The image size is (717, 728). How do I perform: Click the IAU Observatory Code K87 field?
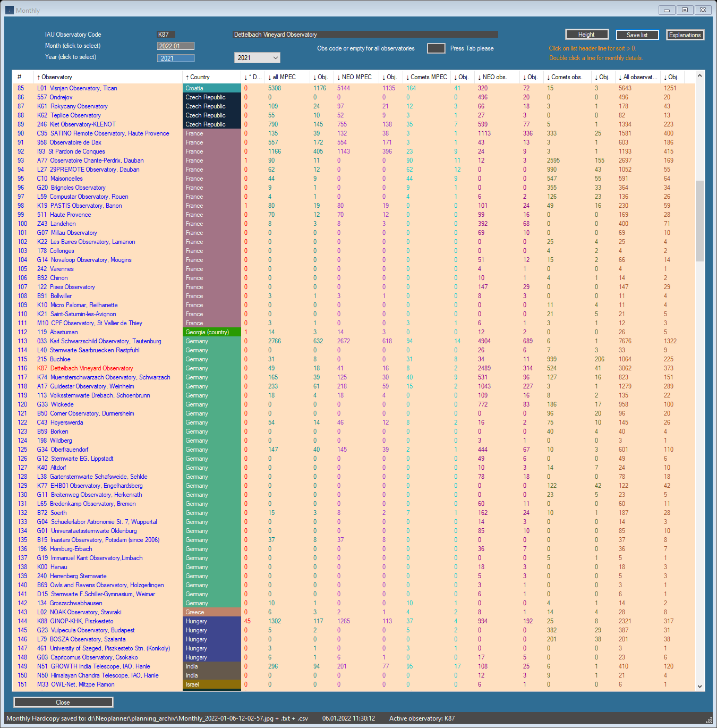(166, 35)
